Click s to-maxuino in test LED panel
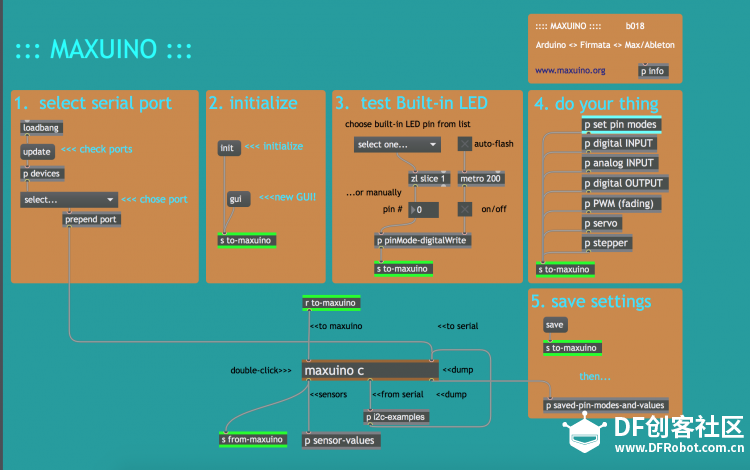750x470 pixels. pos(403,269)
